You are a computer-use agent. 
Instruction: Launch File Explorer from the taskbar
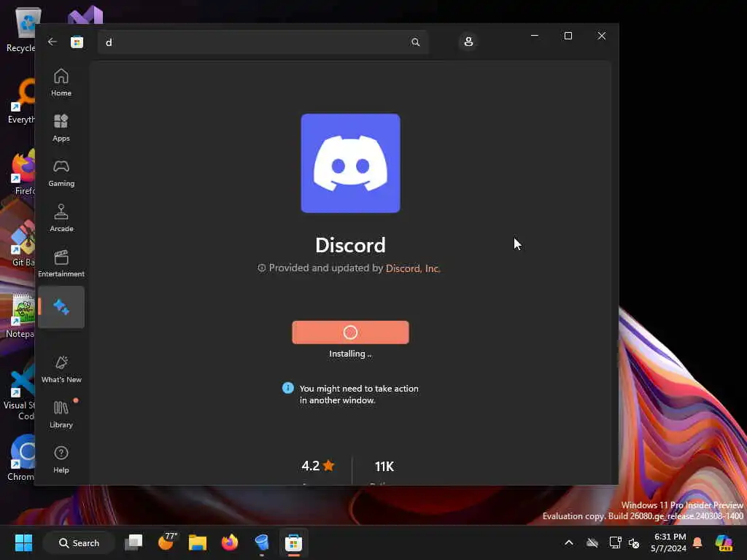pos(198,542)
